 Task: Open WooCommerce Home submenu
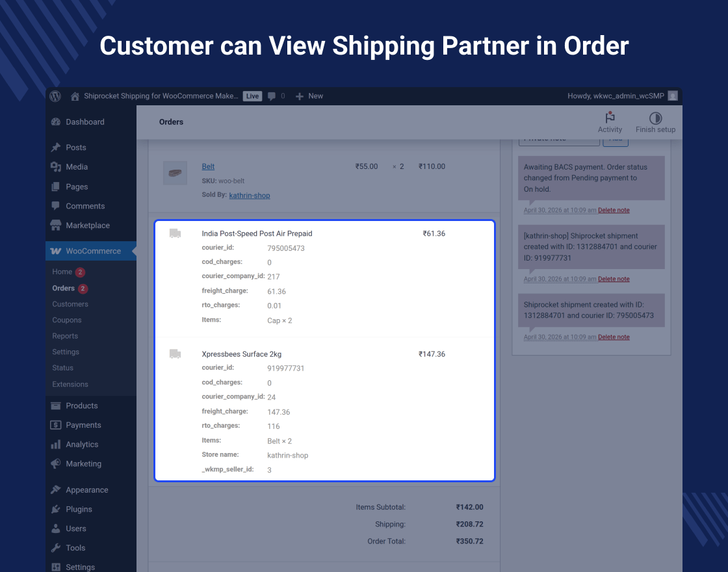click(x=62, y=272)
